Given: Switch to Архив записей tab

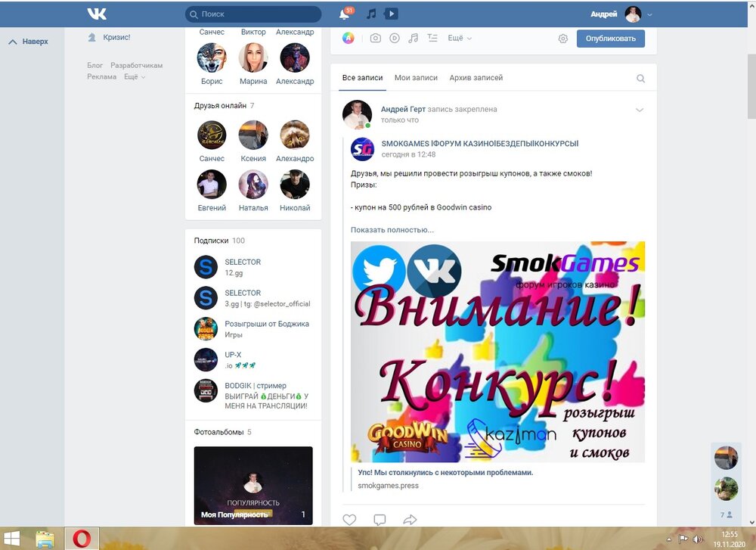Looking at the screenshot, I should point(476,78).
